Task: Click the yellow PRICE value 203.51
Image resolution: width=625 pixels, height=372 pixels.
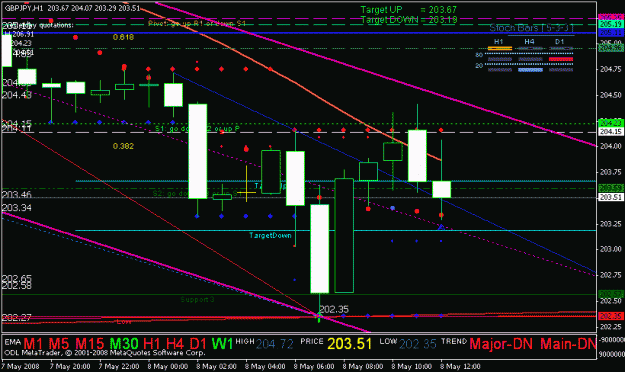Action: click(350, 344)
